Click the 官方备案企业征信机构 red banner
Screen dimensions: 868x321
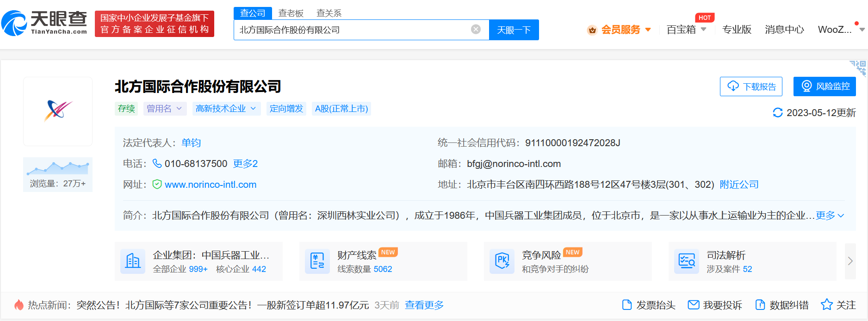(x=155, y=24)
